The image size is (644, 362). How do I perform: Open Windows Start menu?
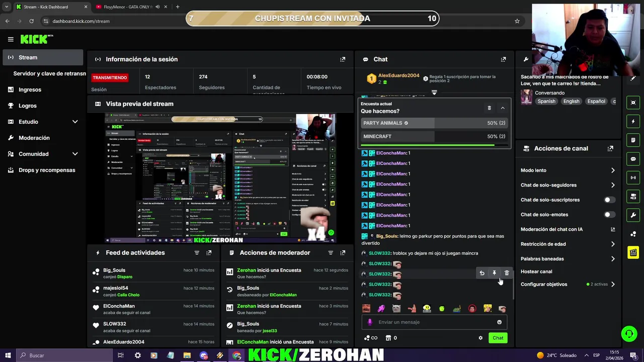pos(8,355)
